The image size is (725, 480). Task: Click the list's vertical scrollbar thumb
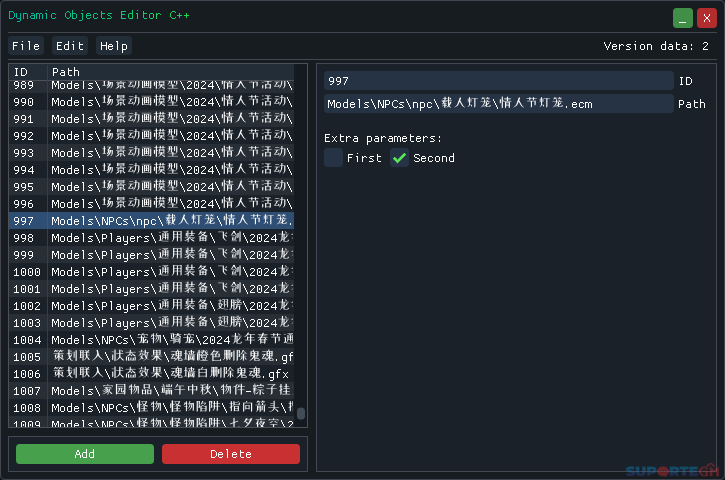point(301,413)
